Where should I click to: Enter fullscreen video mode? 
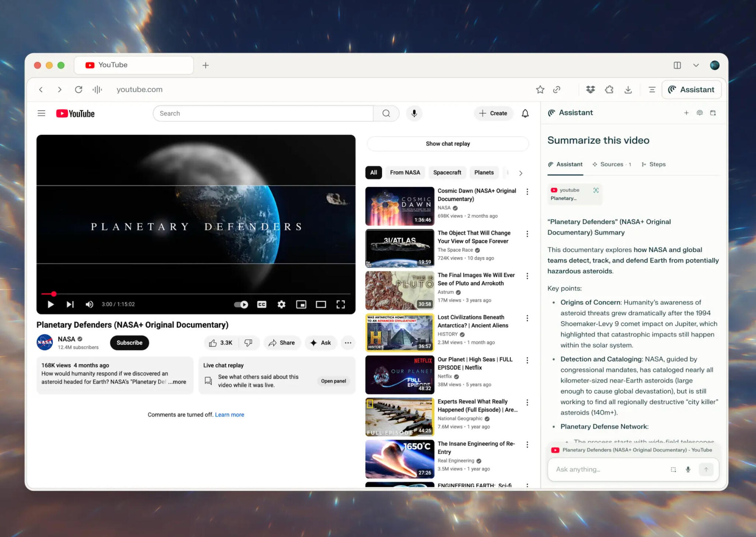tap(341, 304)
